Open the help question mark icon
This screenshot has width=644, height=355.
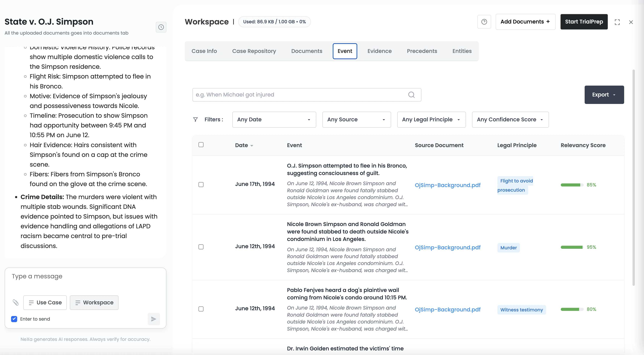(x=484, y=22)
